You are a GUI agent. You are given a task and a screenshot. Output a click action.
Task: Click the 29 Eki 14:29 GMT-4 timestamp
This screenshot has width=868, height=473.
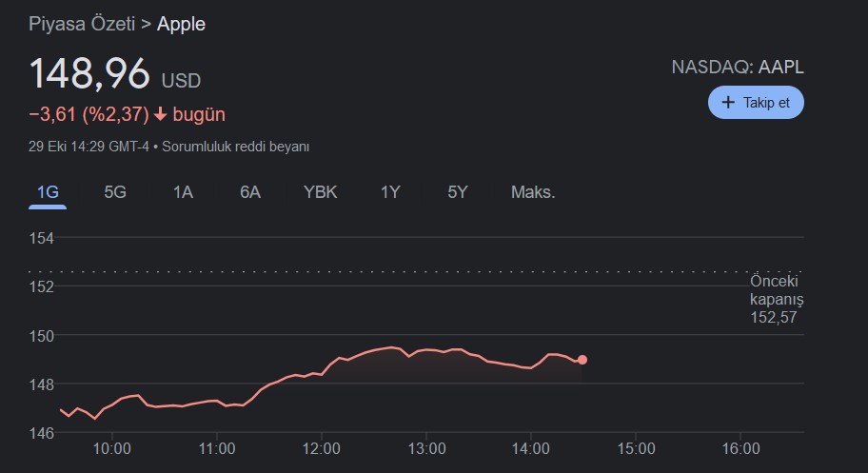89,147
